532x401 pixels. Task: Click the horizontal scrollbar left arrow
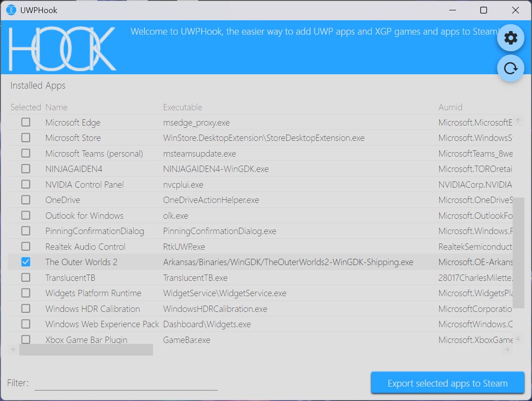[x=14, y=350]
